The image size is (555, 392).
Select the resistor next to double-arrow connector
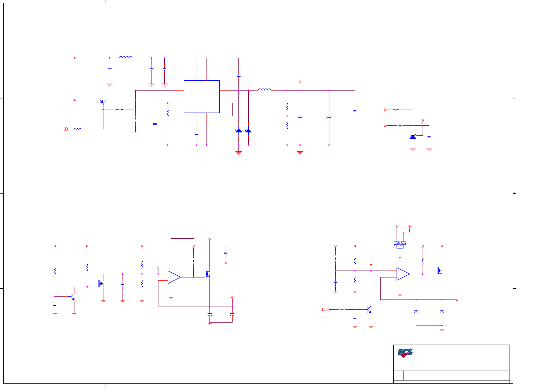pos(77,129)
